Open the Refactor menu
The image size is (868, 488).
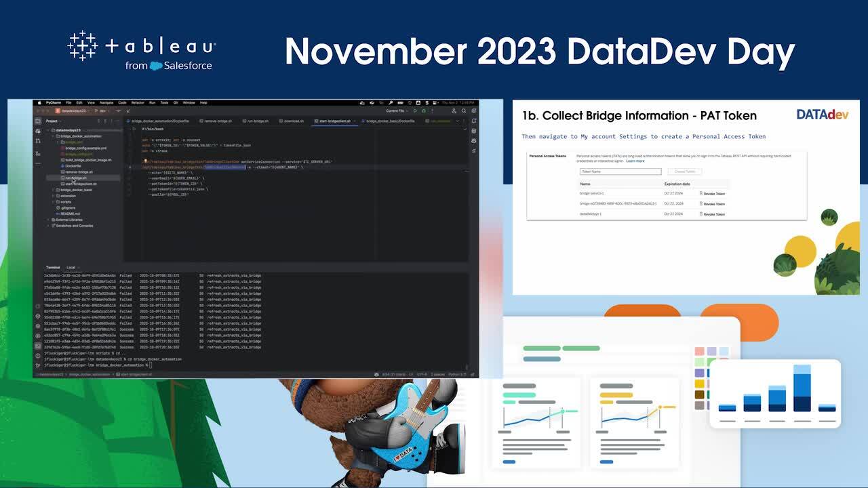point(138,102)
